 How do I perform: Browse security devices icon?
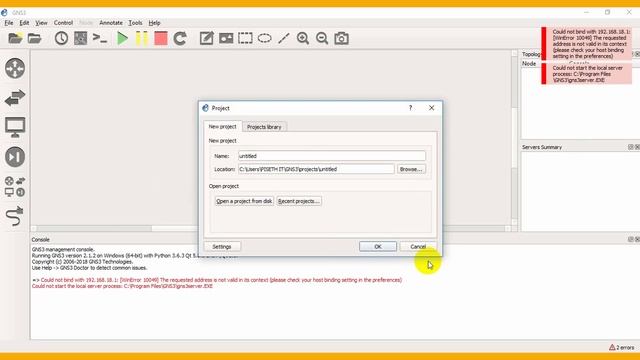[15, 157]
